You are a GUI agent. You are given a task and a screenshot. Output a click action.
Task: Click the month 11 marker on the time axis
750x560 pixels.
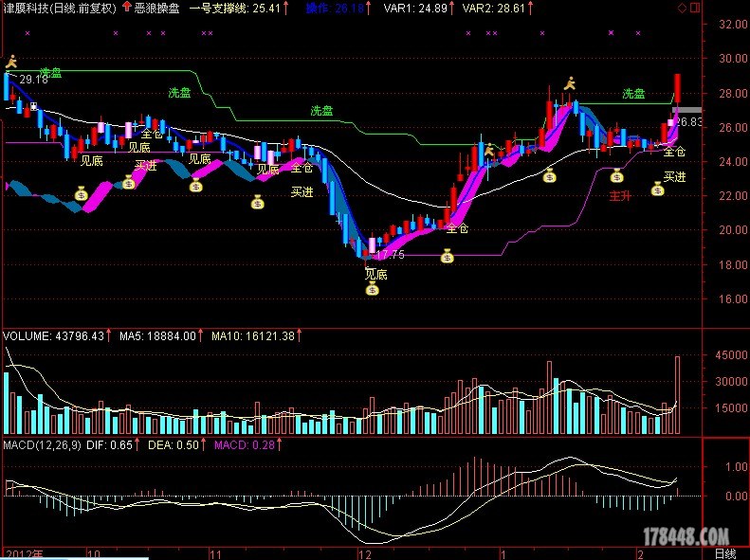click(x=215, y=554)
